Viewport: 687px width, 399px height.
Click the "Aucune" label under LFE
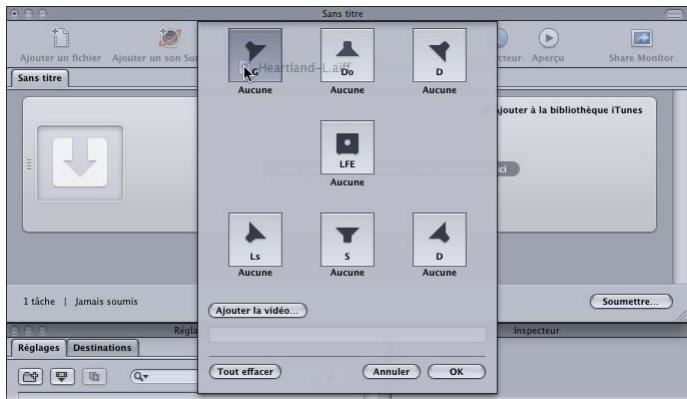[347, 182]
